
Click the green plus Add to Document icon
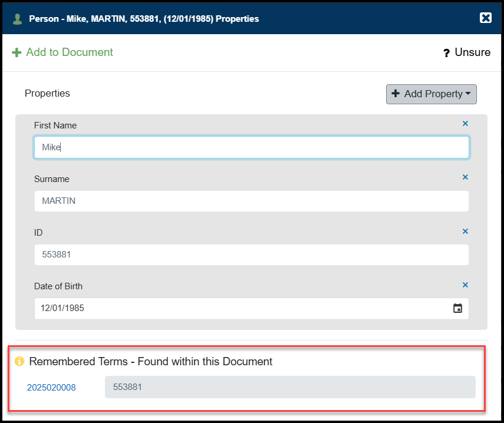tap(17, 52)
